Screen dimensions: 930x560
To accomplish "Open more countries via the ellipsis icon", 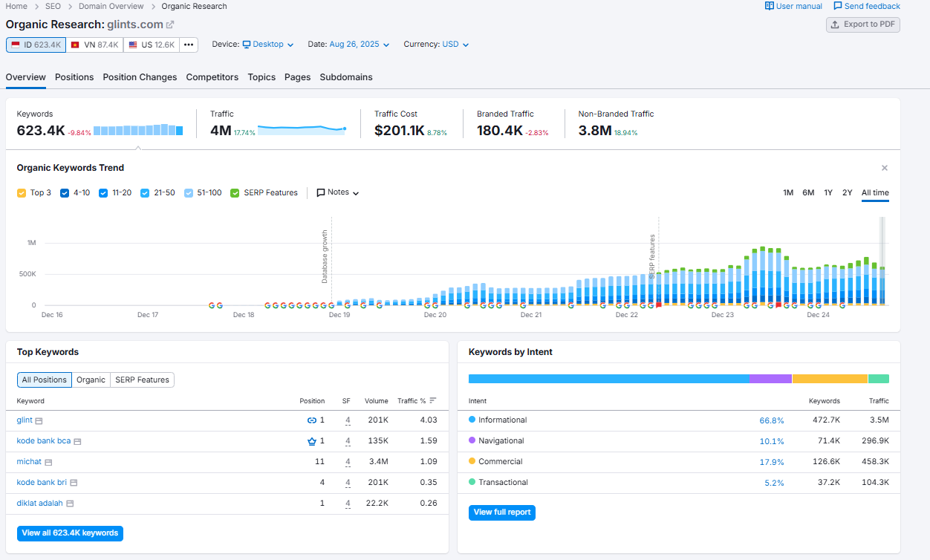I will (x=189, y=45).
